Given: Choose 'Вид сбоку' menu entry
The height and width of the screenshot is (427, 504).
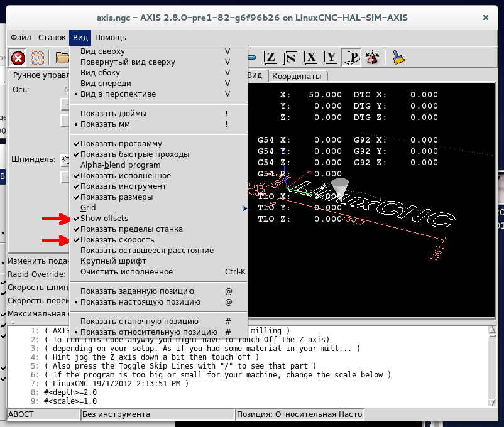Looking at the screenshot, I should point(158,73).
